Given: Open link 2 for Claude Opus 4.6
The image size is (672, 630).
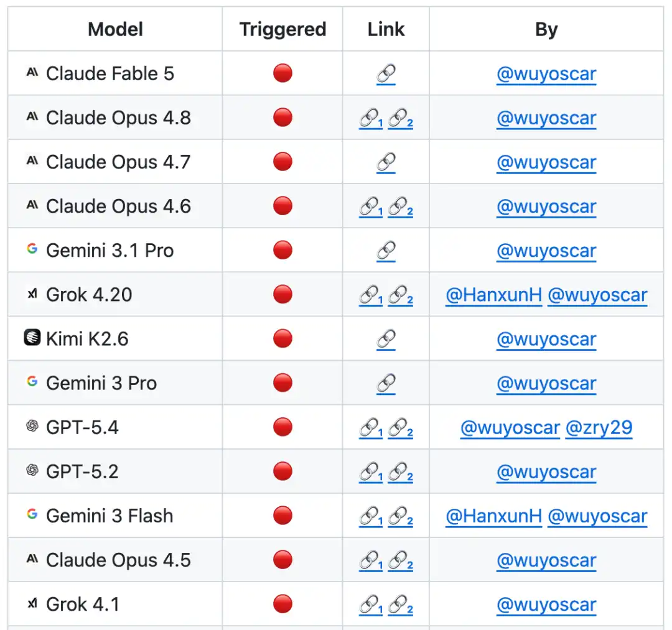Looking at the screenshot, I should coord(400,207).
